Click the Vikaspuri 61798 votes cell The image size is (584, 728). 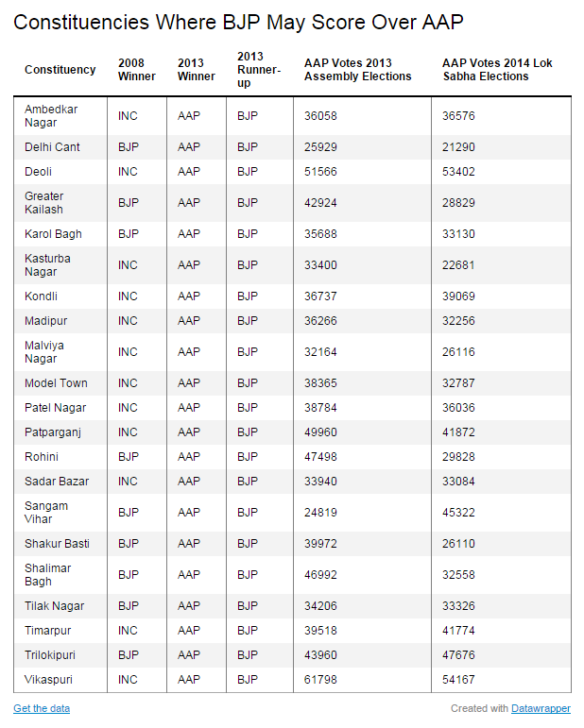(x=320, y=680)
